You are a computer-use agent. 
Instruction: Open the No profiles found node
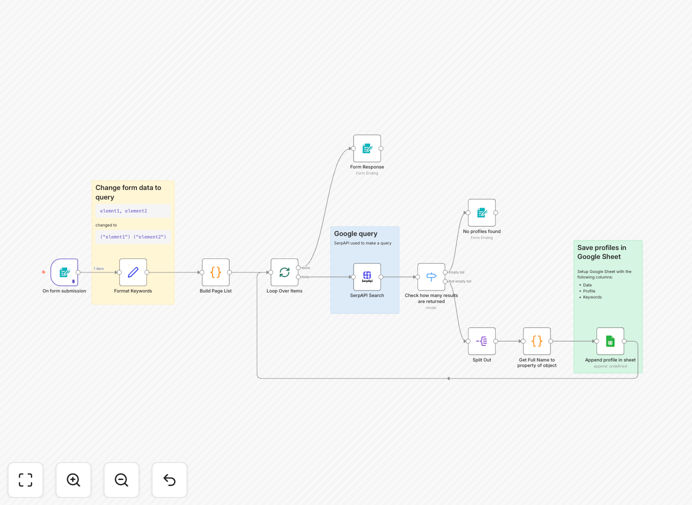(482, 213)
